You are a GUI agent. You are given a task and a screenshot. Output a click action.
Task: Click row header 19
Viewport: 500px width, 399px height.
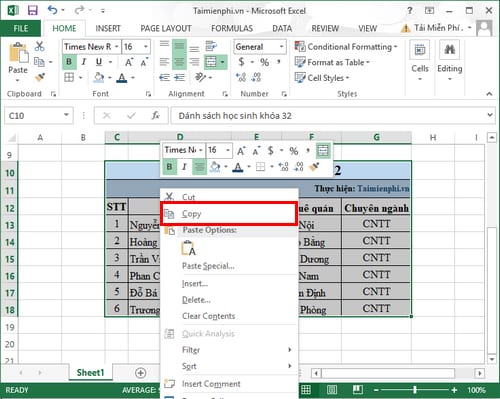point(9,327)
